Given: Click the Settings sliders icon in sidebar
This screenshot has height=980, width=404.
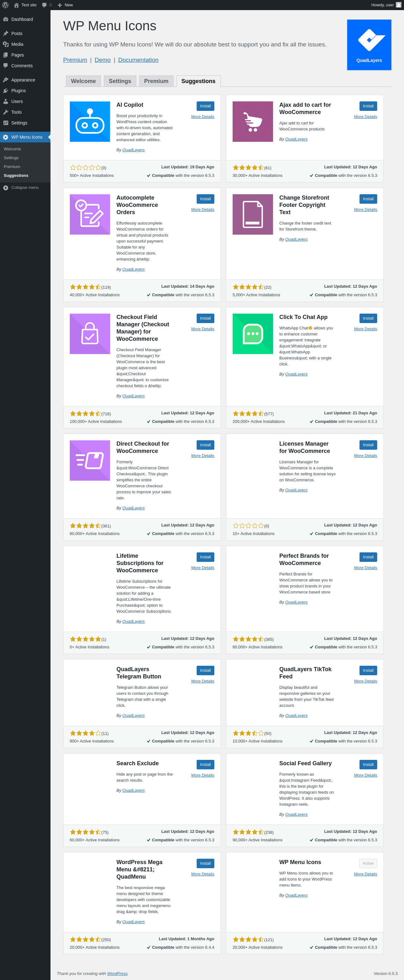Looking at the screenshot, I should pos(6,123).
